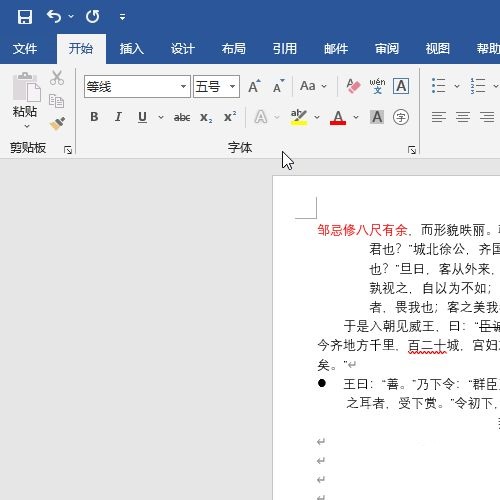This screenshot has width=500, height=500.
Task: Save the document with the floppy icon
Action: pyautogui.click(x=25, y=17)
